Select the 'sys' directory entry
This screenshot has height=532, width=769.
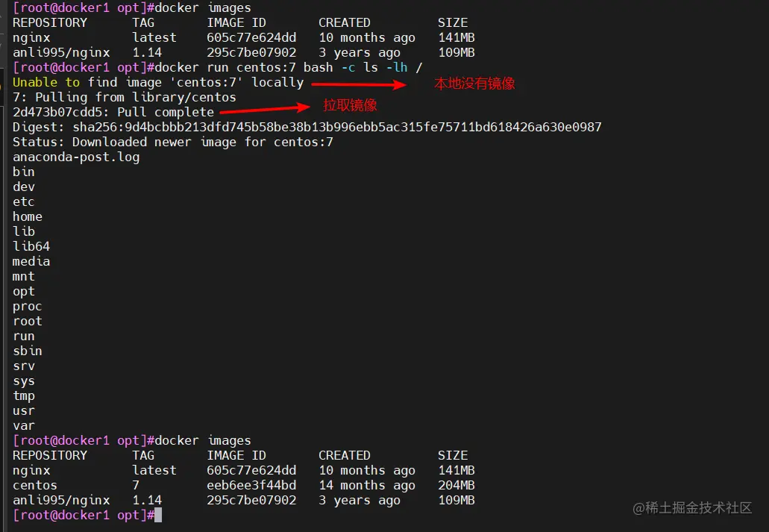pos(24,381)
